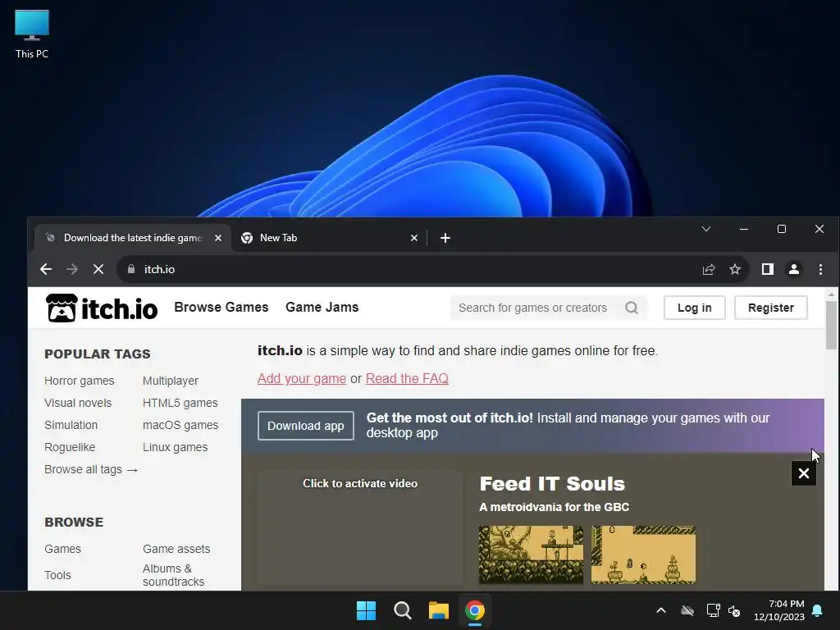Click the page vertical scrollbar thumb
Viewport: 840px width, 630px height.
point(831,325)
